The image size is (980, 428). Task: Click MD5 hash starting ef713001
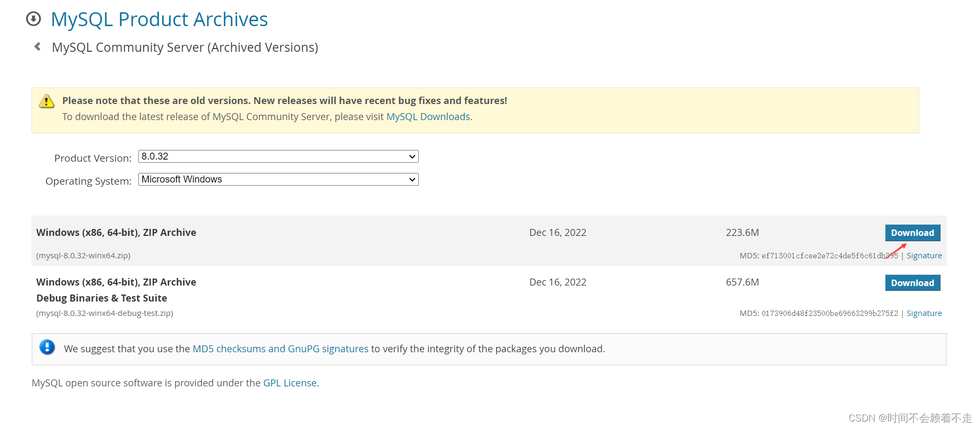tap(829, 256)
